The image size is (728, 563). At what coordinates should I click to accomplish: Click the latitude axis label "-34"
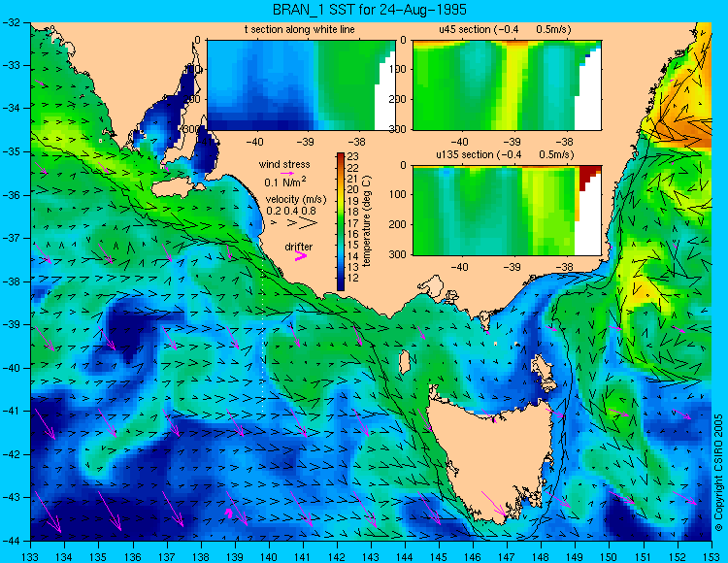click(13, 108)
